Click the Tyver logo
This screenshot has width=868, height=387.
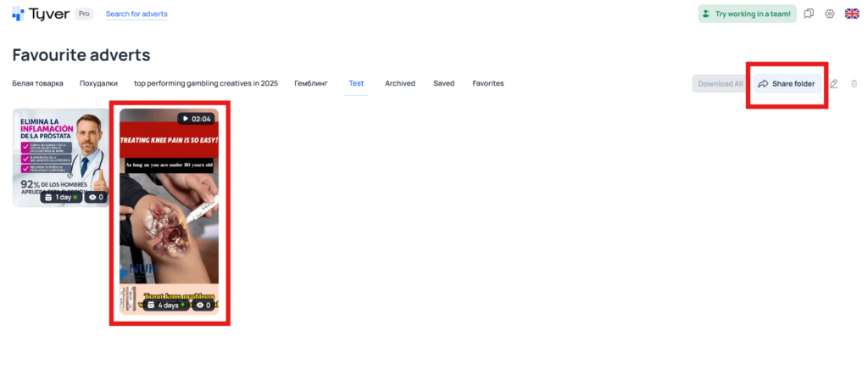(41, 14)
